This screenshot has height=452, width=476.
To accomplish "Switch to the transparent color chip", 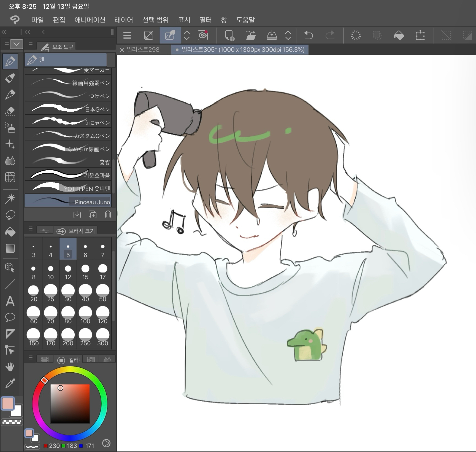I will point(12,422).
